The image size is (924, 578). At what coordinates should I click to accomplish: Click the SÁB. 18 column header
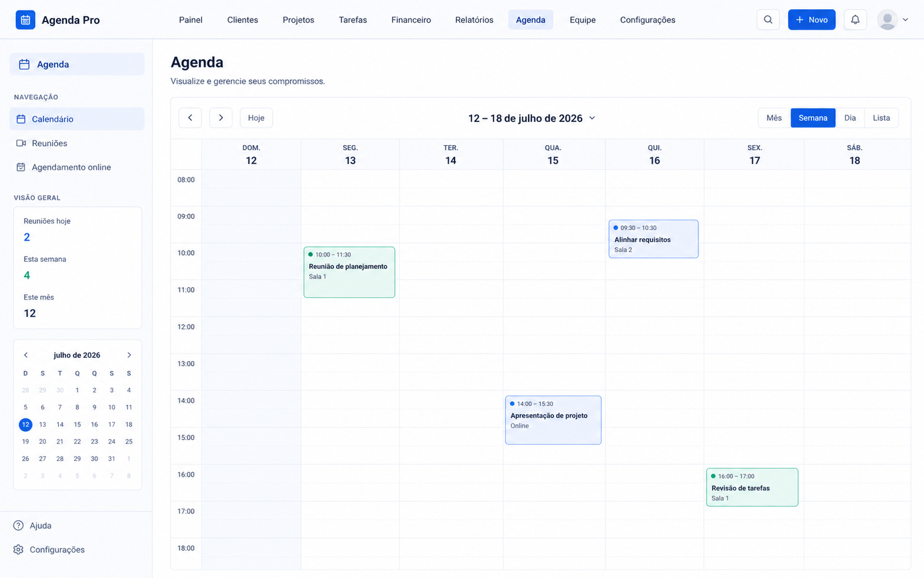855,155
